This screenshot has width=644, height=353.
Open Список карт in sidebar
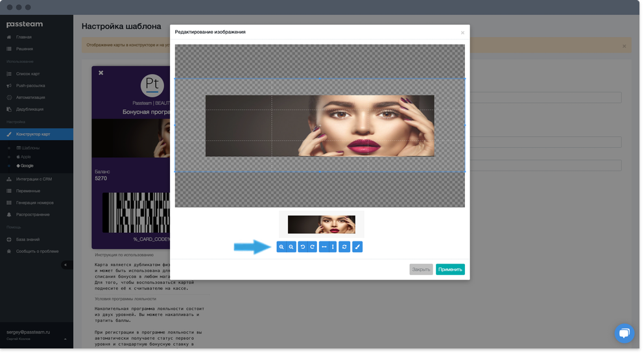coord(28,74)
